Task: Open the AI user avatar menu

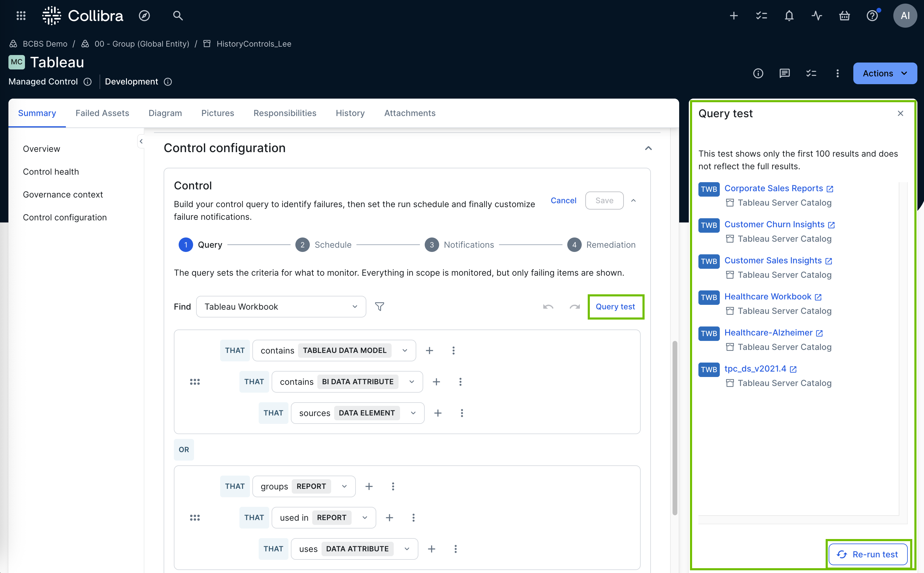Action: click(905, 16)
